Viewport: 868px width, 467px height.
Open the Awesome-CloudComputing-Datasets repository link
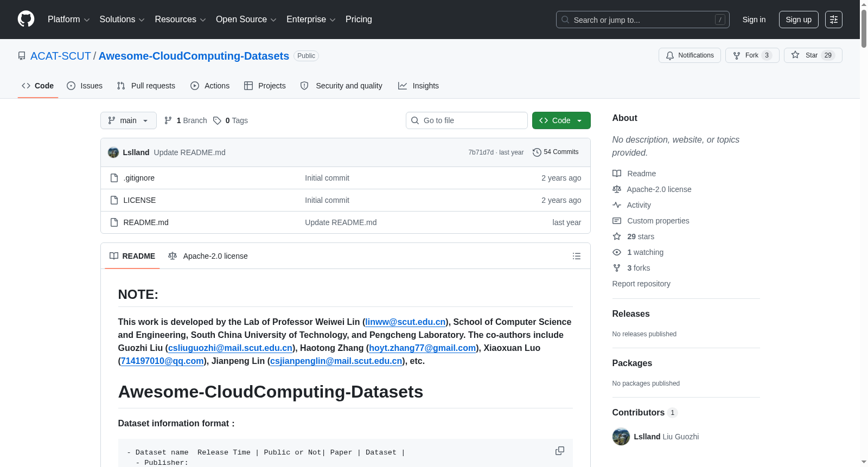(194, 56)
